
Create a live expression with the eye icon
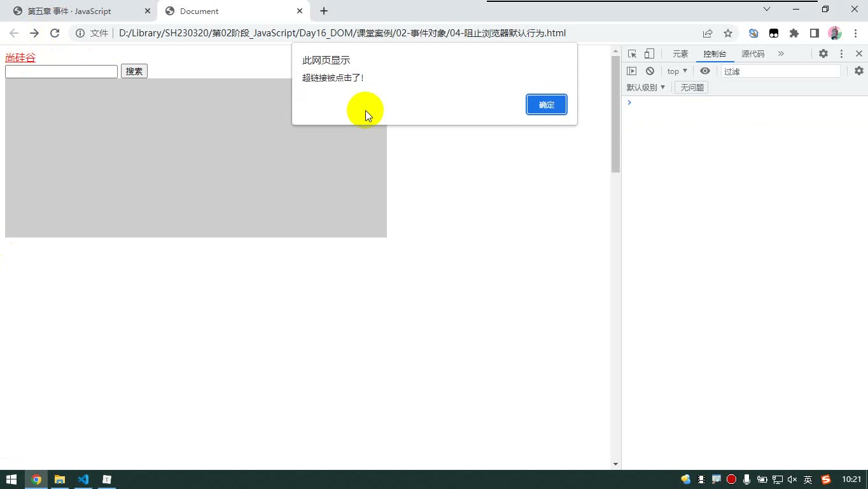(x=704, y=71)
